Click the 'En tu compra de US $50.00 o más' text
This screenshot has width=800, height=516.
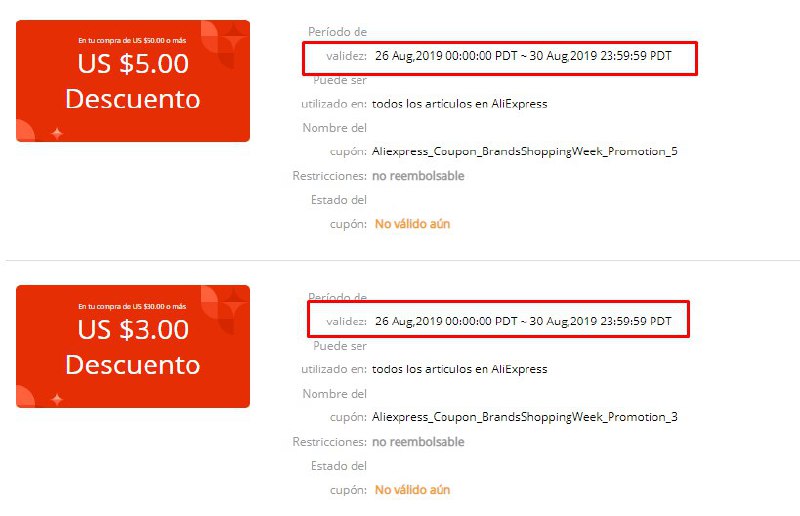click(132, 40)
